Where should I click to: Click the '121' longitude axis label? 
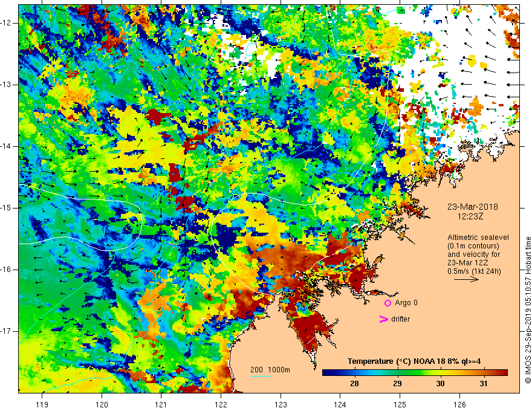pos(161,404)
